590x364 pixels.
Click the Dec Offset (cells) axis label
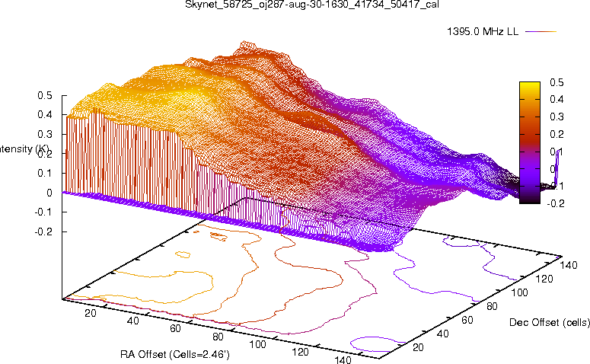pos(550,322)
